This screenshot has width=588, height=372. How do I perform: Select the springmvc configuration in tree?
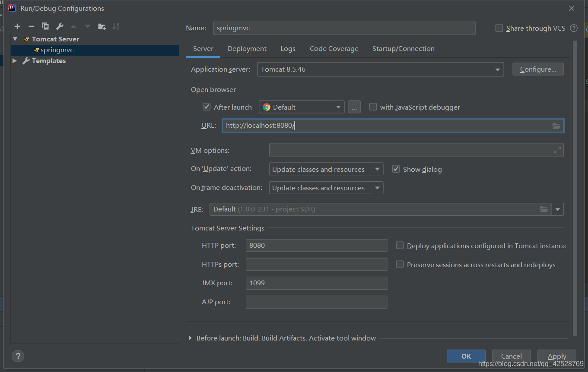[95, 50]
